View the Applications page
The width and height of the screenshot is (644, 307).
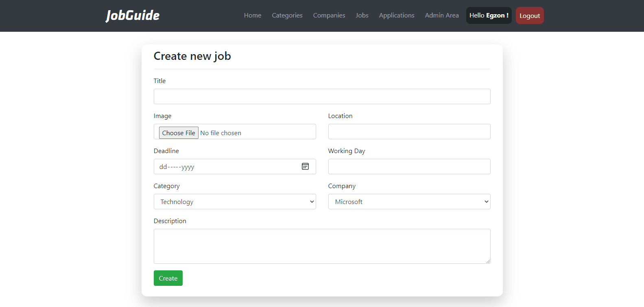tap(396, 15)
